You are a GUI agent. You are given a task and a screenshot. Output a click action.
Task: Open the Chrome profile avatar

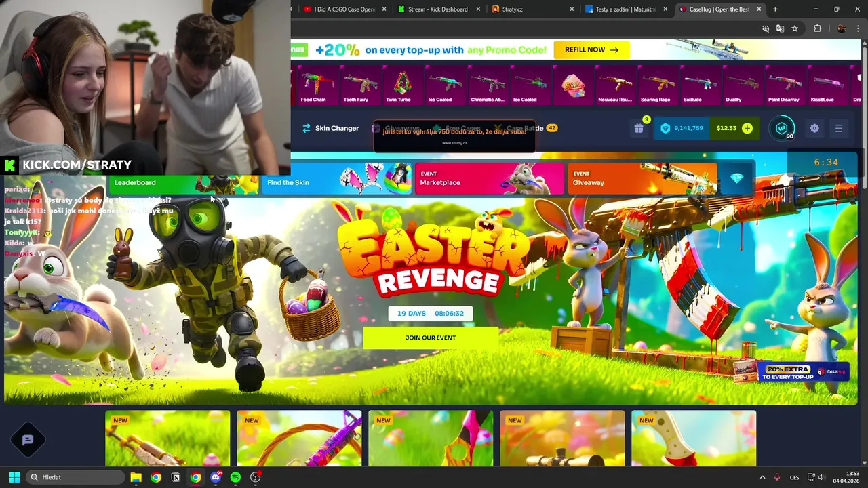(x=842, y=28)
